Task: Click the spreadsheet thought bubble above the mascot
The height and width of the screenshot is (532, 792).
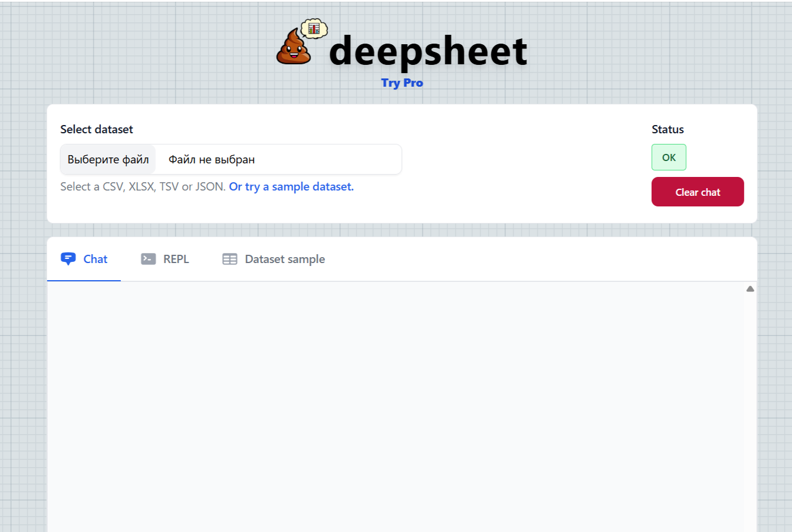Action: (x=314, y=28)
